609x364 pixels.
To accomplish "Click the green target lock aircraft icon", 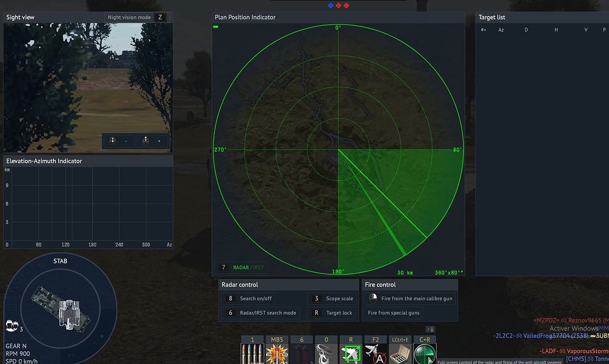I will (x=351, y=354).
